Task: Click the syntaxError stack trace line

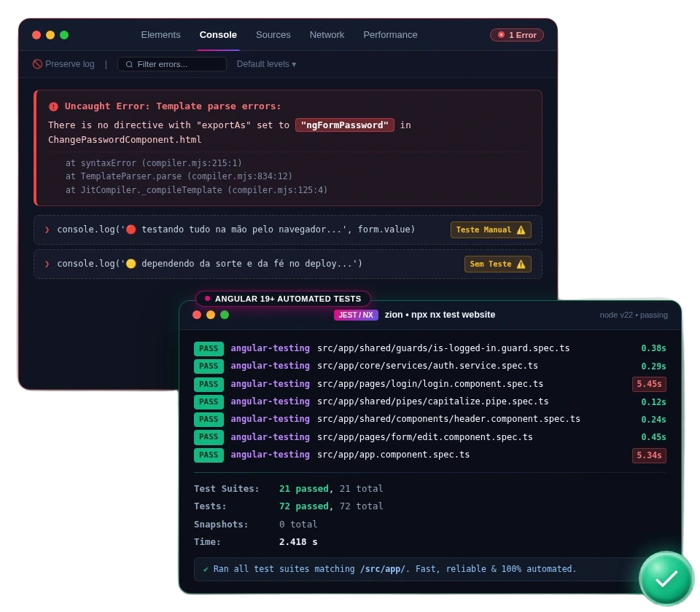Action: [x=154, y=162]
